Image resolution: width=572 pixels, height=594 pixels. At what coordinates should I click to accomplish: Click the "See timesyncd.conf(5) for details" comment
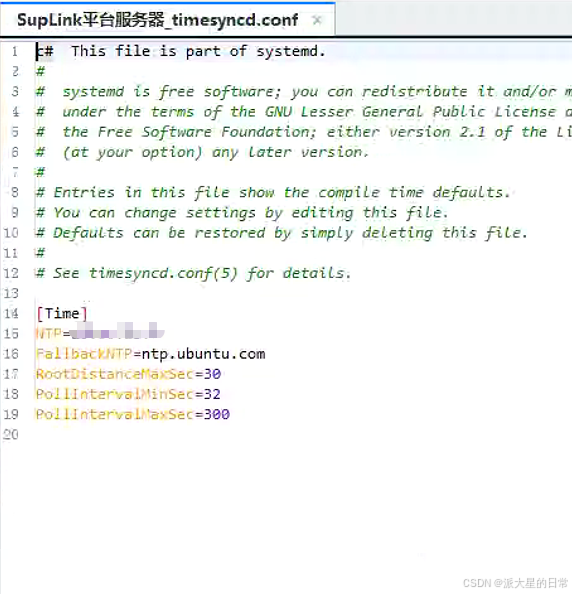[193, 273]
